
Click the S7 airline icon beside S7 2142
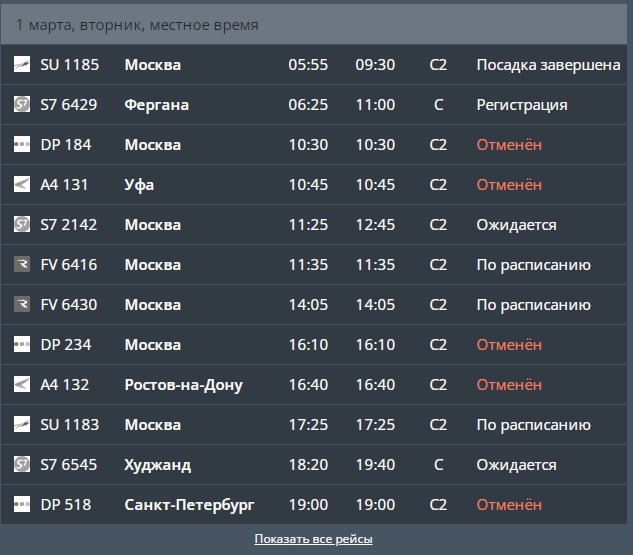tap(22, 225)
